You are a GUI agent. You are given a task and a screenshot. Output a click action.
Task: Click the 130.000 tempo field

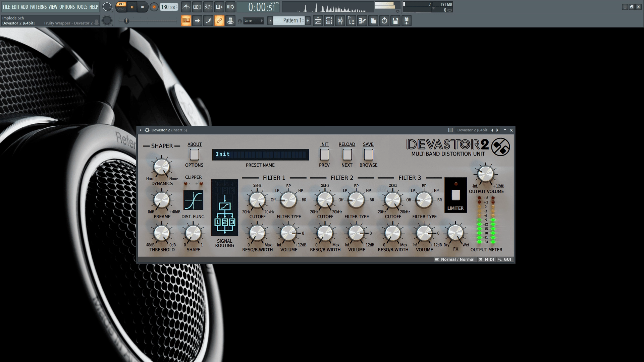click(x=169, y=7)
